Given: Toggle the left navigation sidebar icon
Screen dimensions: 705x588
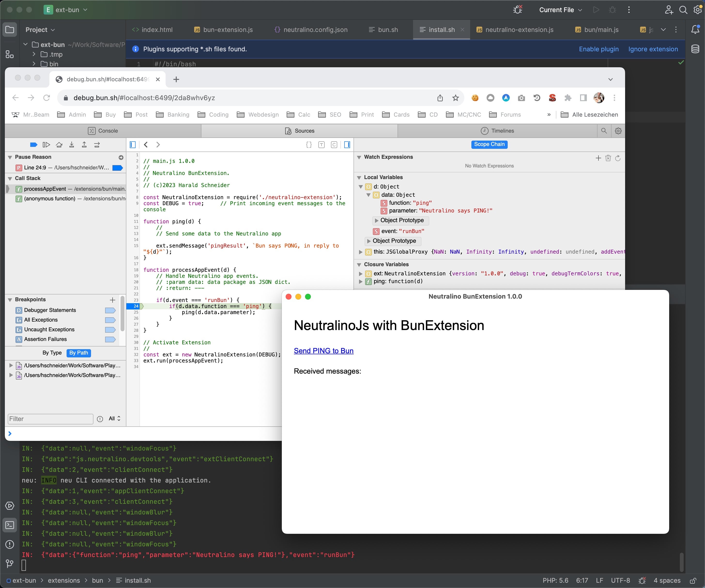Looking at the screenshot, I should (x=133, y=145).
